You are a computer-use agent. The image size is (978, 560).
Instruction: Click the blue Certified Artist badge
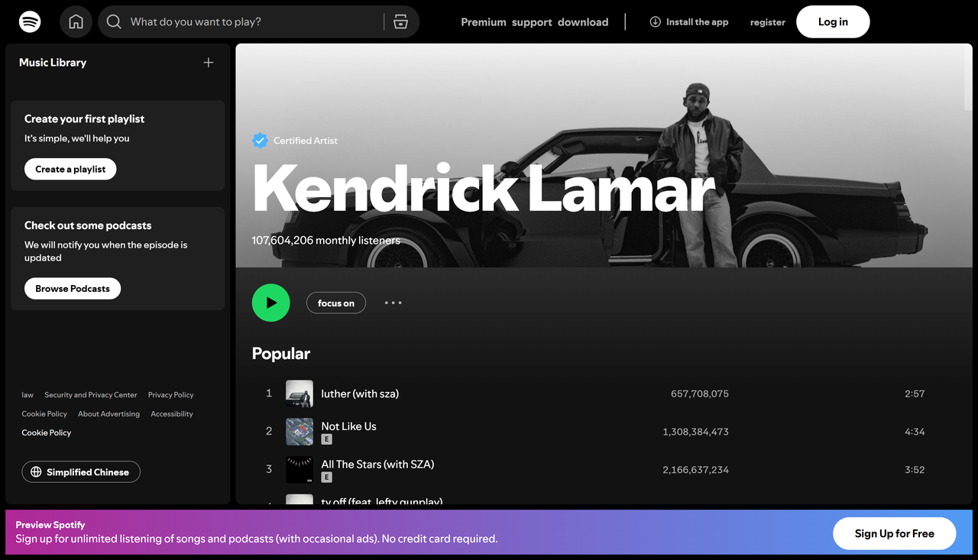pyautogui.click(x=260, y=140)
